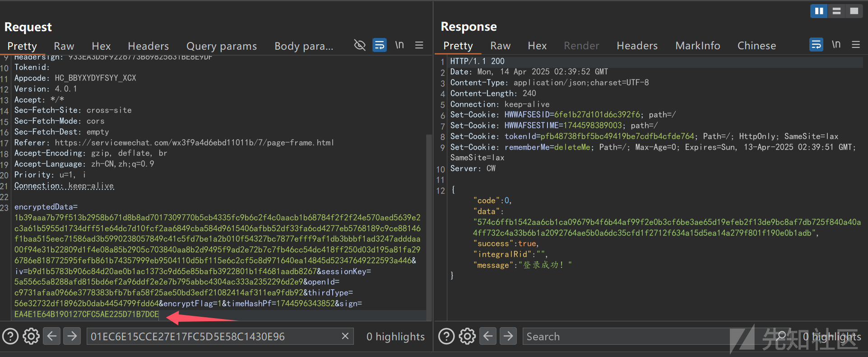Toggle hidden characters eye icon in Request
868x357 pixels.
(x=359, y=45)
